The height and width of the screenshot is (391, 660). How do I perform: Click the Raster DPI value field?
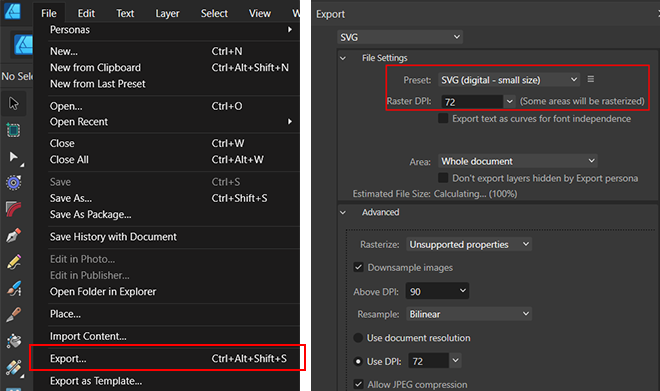[x=472, y=102]
